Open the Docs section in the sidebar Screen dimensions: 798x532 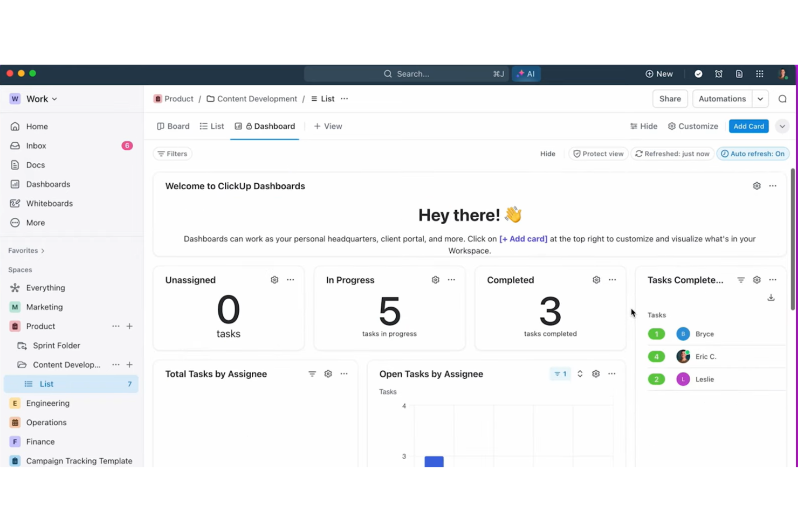[35, 165]
